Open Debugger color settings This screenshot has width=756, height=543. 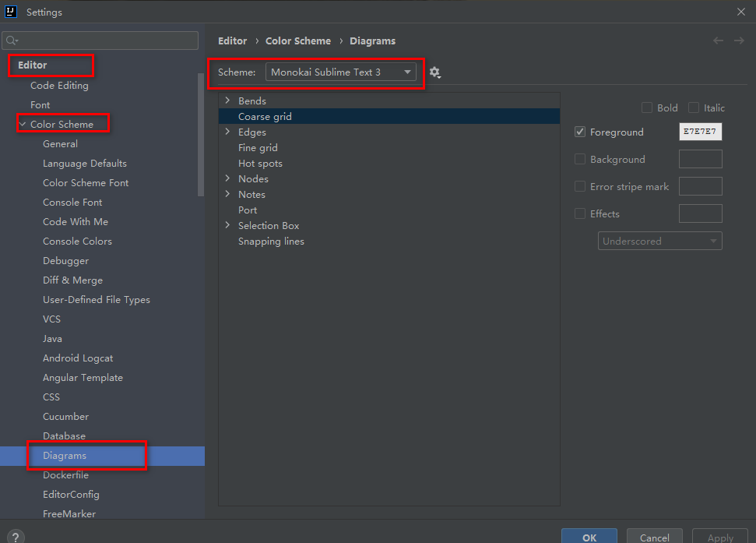pos(65,261)
